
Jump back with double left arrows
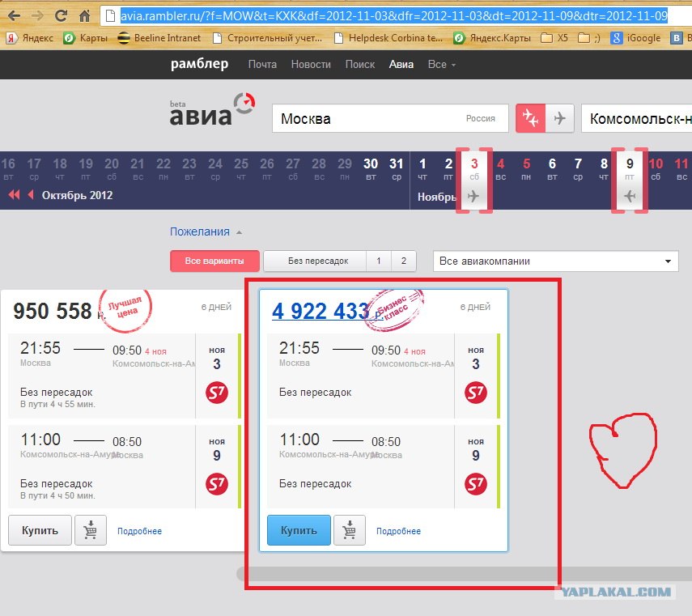(x=14, y=194)
